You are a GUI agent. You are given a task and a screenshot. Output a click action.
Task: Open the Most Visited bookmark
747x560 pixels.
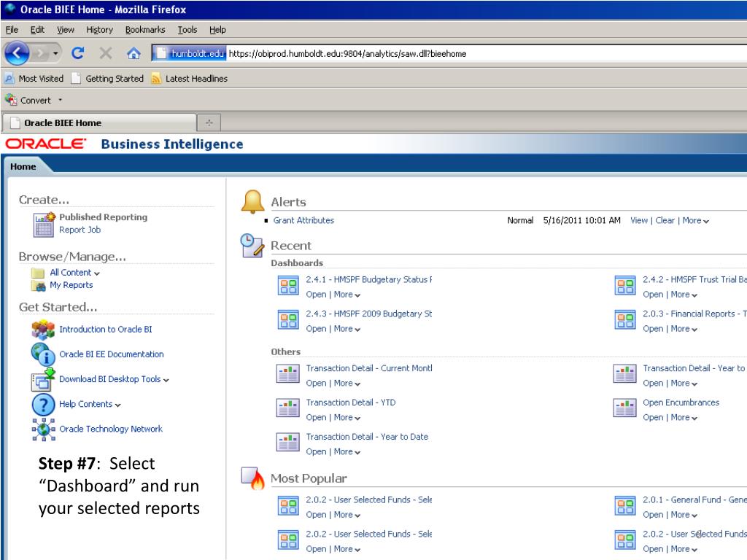pos(34,79)
